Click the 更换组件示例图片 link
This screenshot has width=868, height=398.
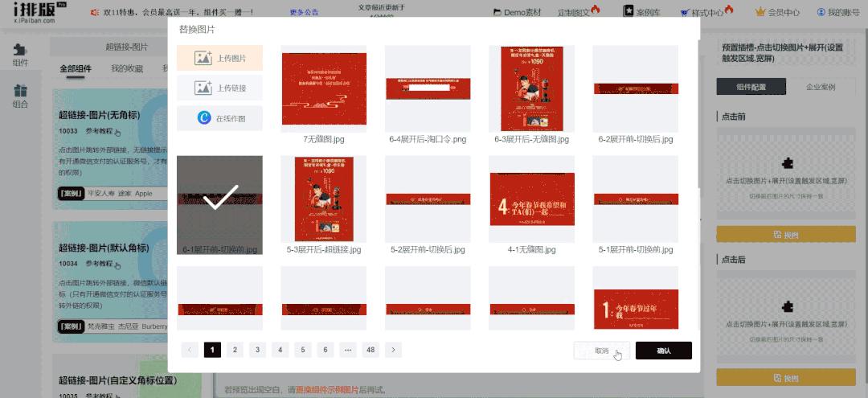tap(327, 390)
